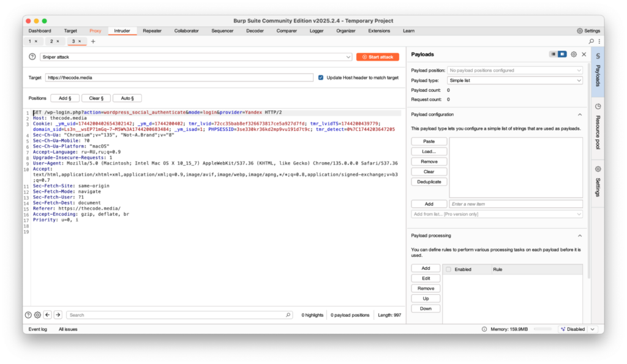The height and width of the screenshot is (364, 627).
Task: Collapse the Payload configuration section
Action: 580,114
